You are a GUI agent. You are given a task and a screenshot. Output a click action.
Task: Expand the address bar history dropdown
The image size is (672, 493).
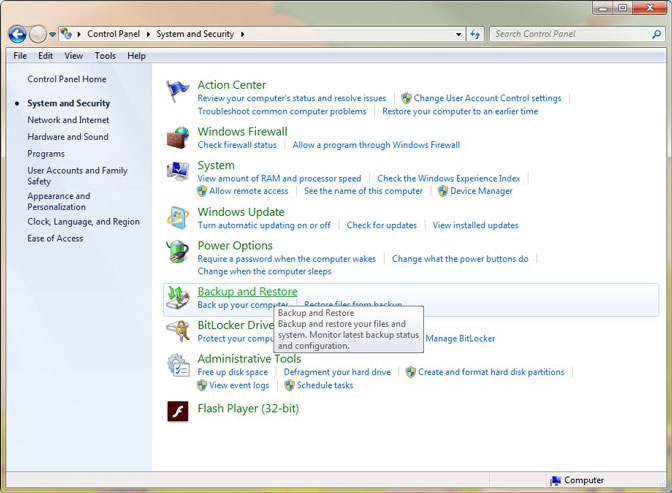tap(459, 34)
